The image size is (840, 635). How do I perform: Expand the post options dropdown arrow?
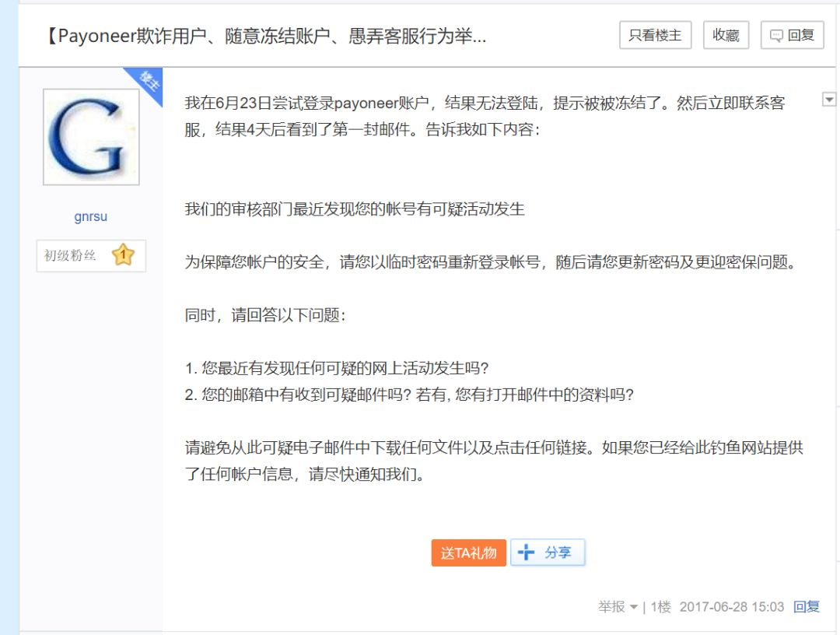tap(829, 99)
